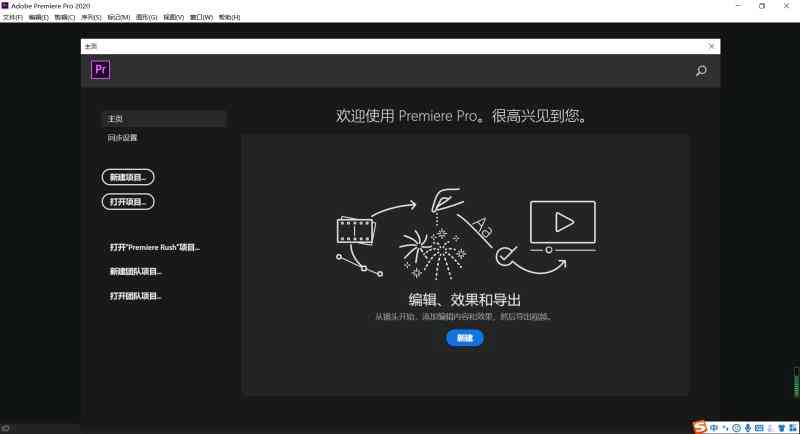
Task: Open the 剪辑(C) menu
Action: point(65,17)
